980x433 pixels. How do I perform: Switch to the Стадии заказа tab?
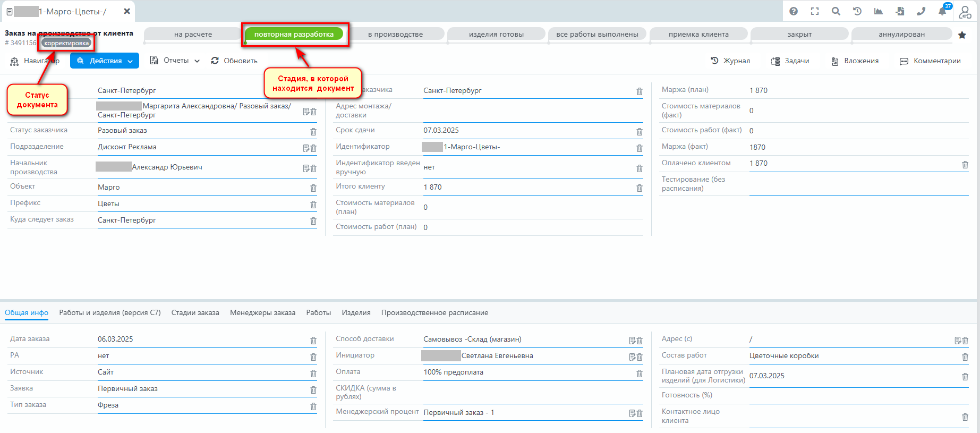pos(195,313)
